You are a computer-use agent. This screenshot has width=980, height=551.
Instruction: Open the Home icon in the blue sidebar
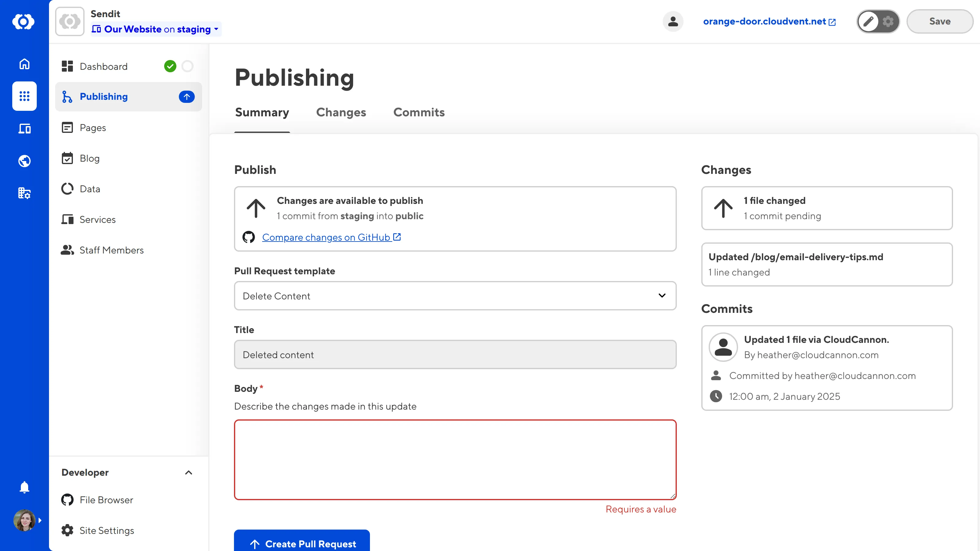tap(24, 64)
